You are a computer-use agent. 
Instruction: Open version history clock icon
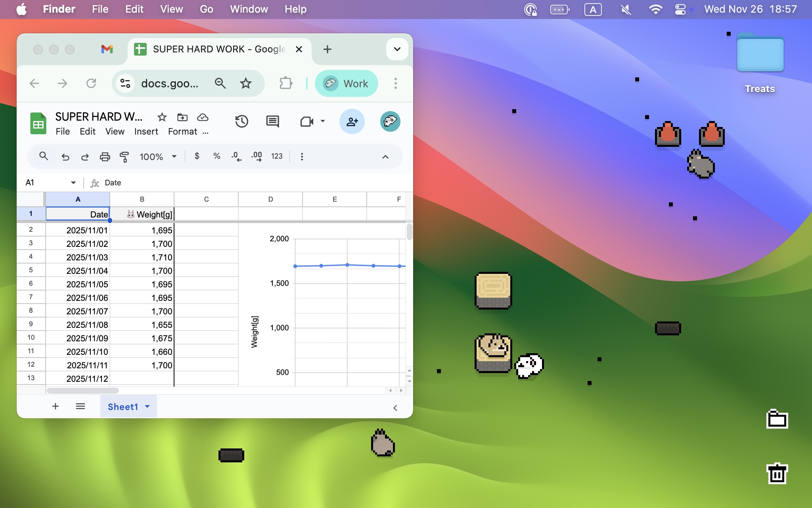(241, 121)
